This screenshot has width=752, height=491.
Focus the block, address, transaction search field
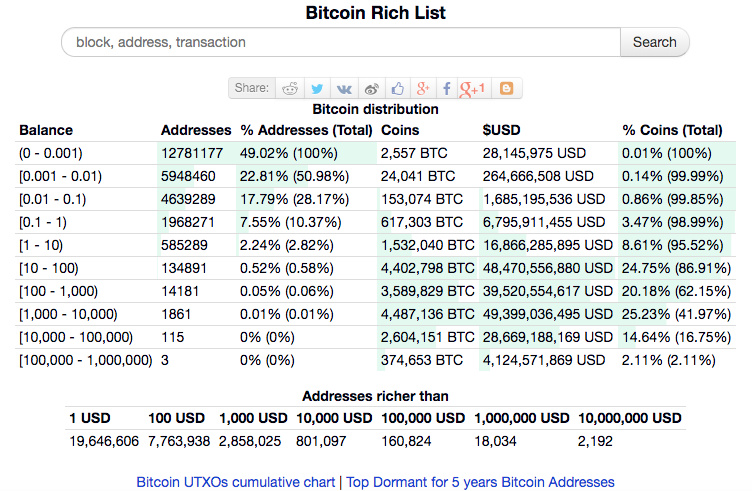pyautogui.click(x=340, y=42)
